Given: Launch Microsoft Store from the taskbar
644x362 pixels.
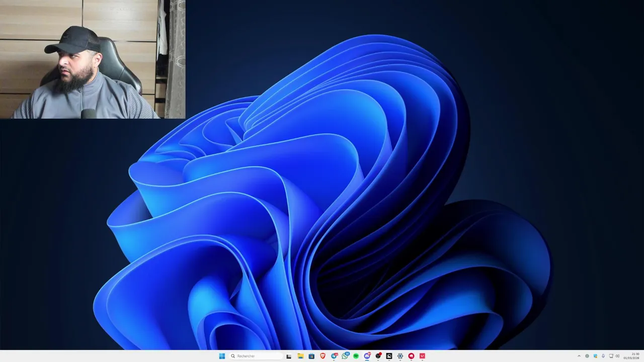Looking at the screenshot, I should pyautogui.click(x=311, y=356).
